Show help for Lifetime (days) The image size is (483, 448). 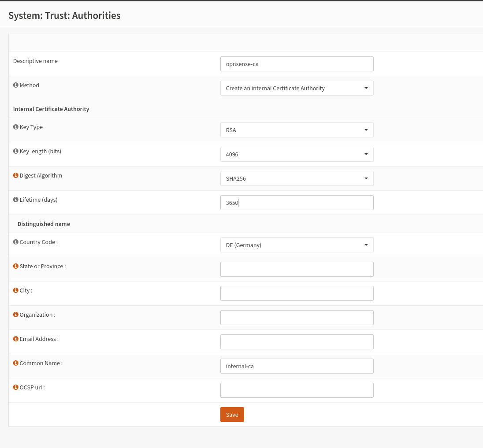(x=16, y=200)
